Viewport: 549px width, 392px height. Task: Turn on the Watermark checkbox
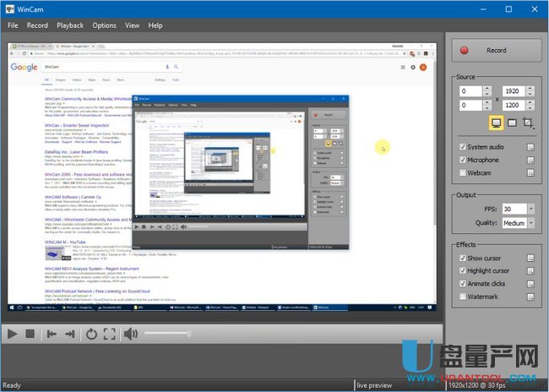tap(463, 297)
